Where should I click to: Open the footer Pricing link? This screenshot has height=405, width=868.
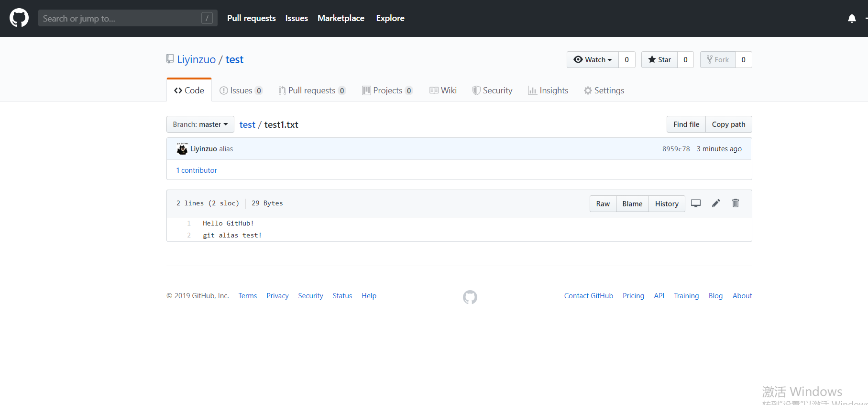coord(633,296)
